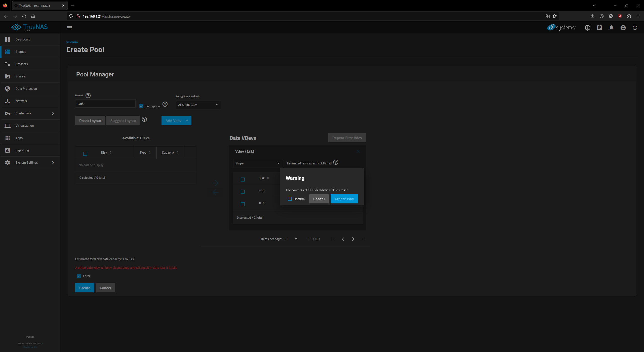Open the running jobs clipboard icon
This screenshot has height=352, width=644.
click(599, 28)
